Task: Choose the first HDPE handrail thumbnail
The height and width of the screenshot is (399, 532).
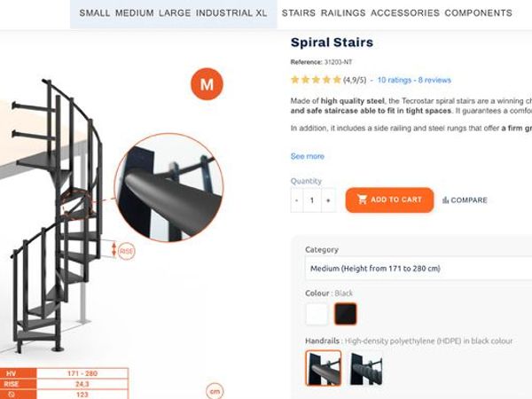Action: 323,367
